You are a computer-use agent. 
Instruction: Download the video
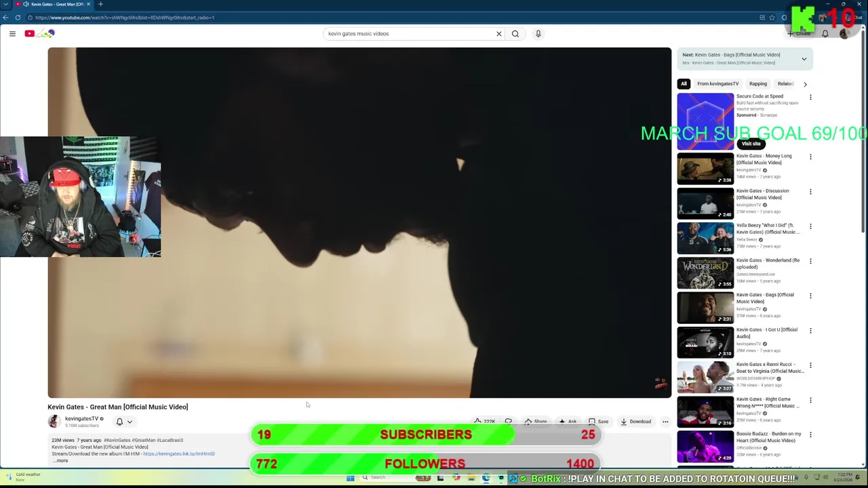click(x=635, y=422)
